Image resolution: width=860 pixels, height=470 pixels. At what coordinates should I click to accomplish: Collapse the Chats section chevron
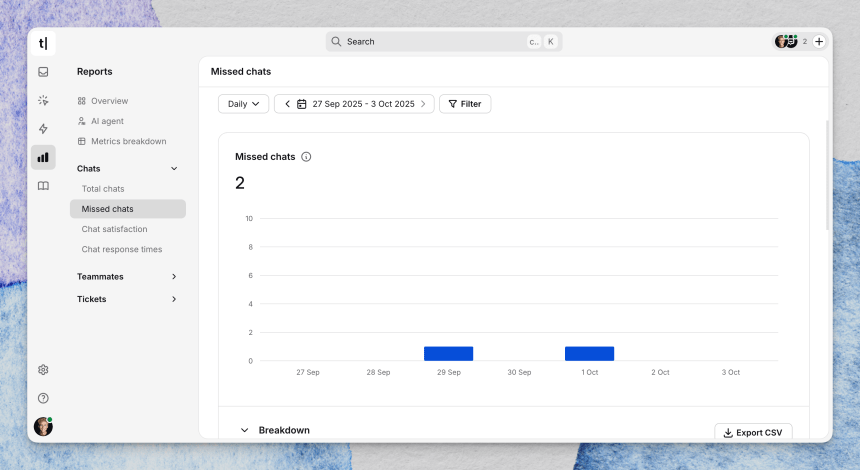174,169
